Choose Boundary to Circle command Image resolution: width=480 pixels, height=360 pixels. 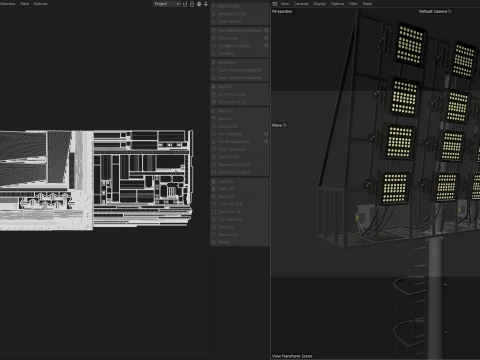240,165
